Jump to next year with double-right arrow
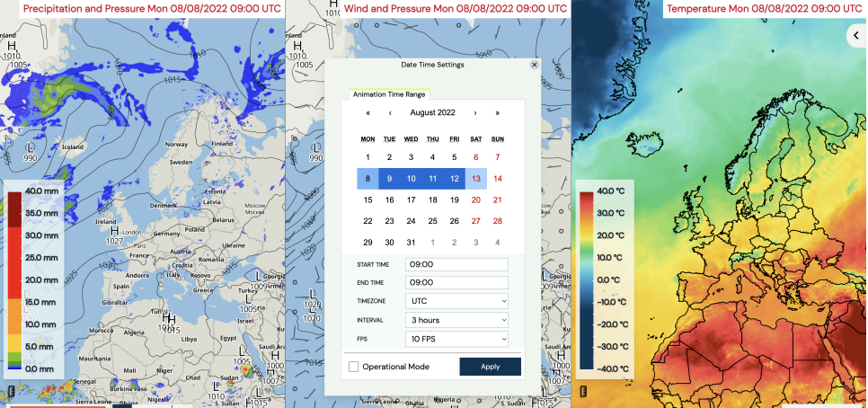This screenshot has width=868, height=408. coord(497,113)
